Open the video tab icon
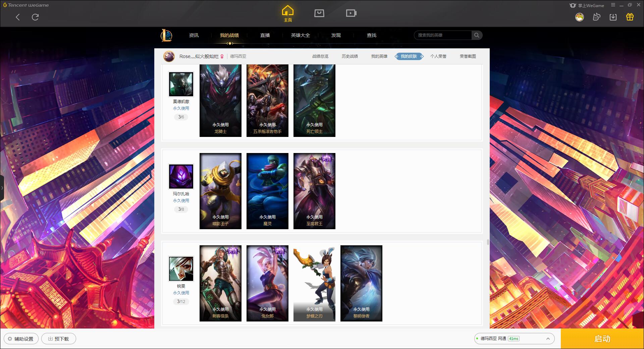This screenshot has width=644, height=349. tap(351, 13)
